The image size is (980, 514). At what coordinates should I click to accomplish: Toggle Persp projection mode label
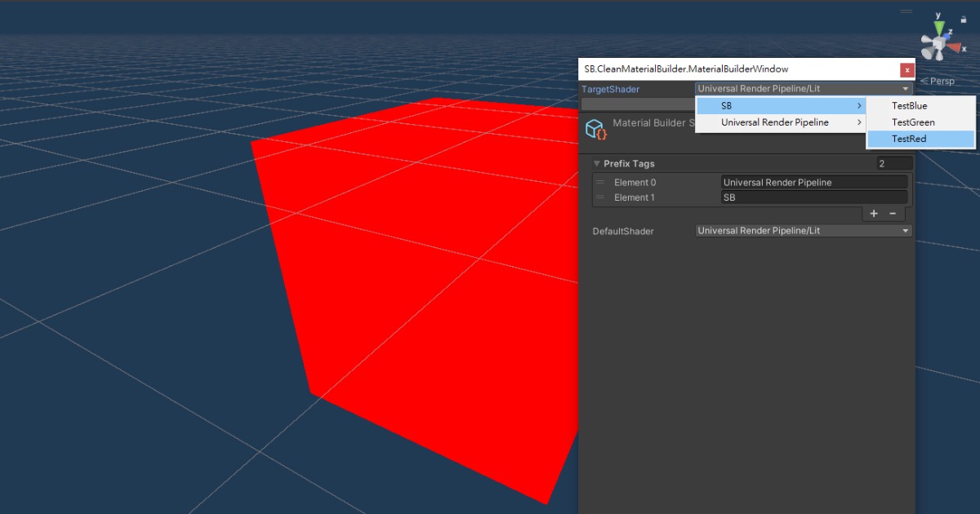[938, 81]
